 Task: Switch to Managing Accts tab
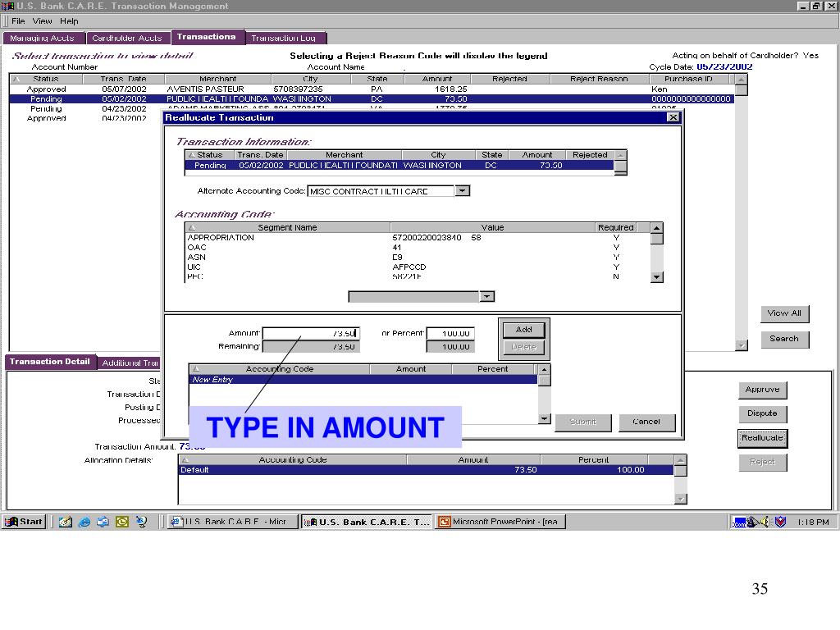[43, 38]
